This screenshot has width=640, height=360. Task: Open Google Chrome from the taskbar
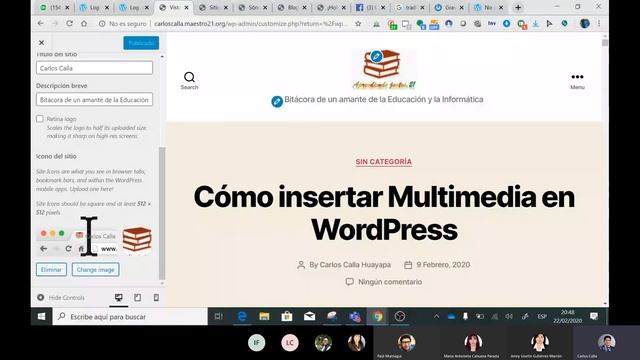(377, 316)
